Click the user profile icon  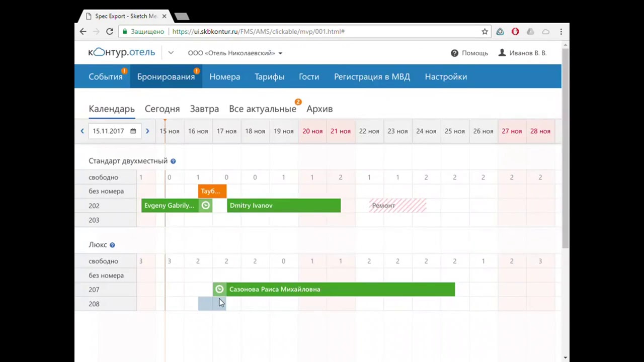coord(502,53)
